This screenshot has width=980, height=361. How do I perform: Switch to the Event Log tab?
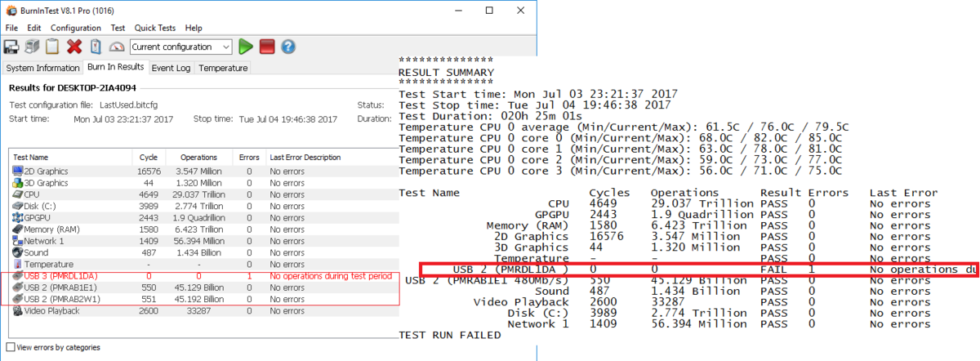[171, 68]
